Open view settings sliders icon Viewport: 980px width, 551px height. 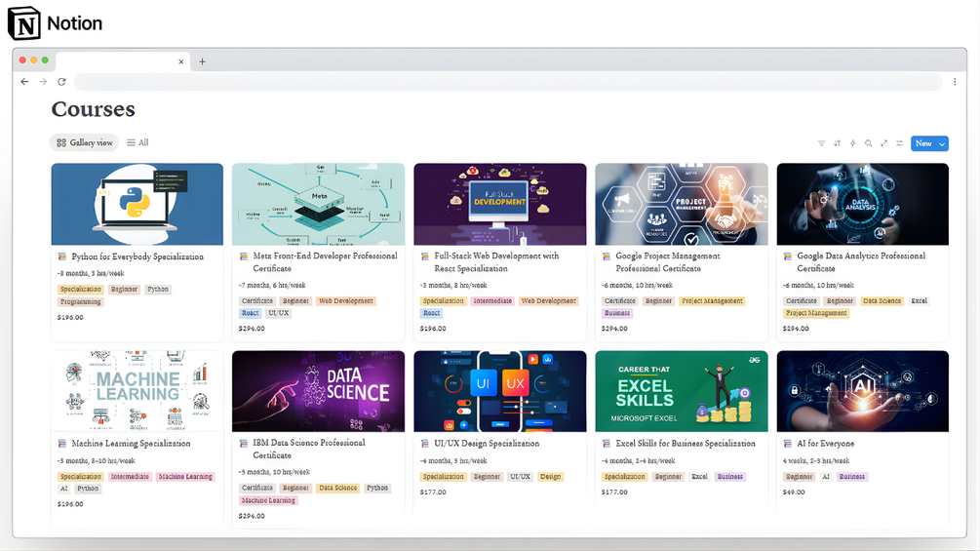899,143
